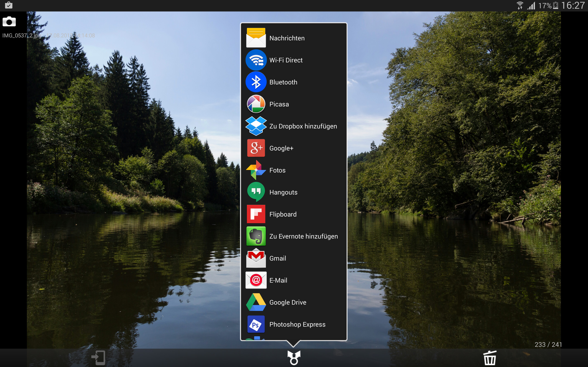Select Google+ from share menu

pyautogui.click(x=281, y=148)
